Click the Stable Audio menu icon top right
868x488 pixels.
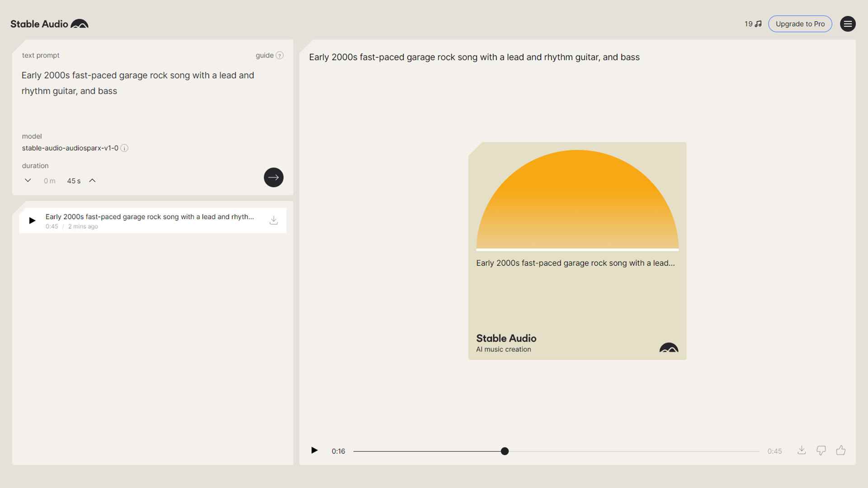coord(848,23)
